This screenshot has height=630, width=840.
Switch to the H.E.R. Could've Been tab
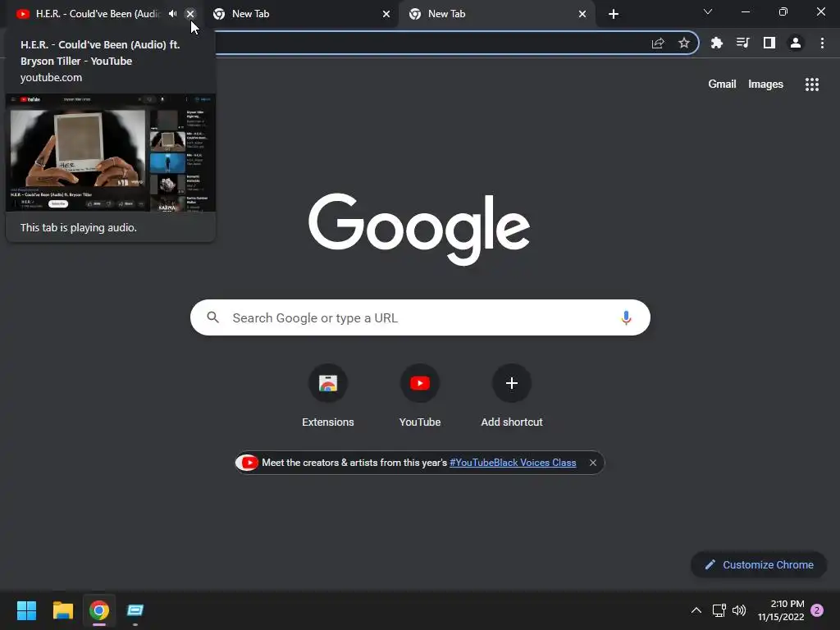[98, 14]
